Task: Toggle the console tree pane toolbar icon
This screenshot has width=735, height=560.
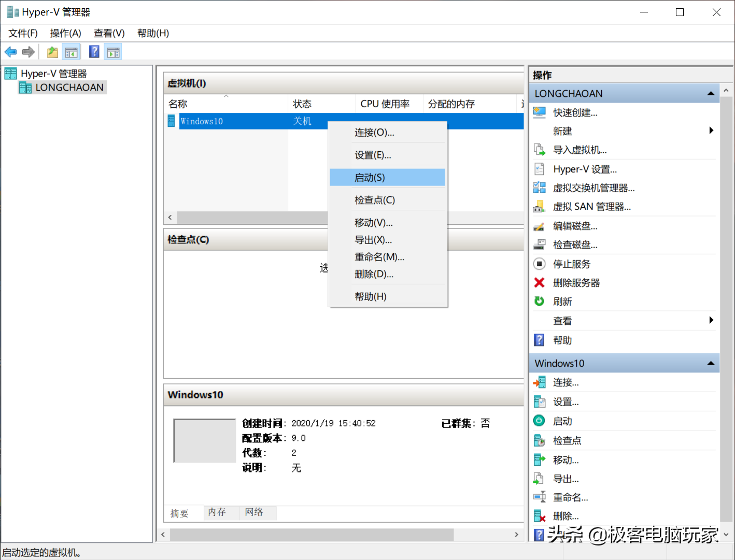Action: coord(71,52)
